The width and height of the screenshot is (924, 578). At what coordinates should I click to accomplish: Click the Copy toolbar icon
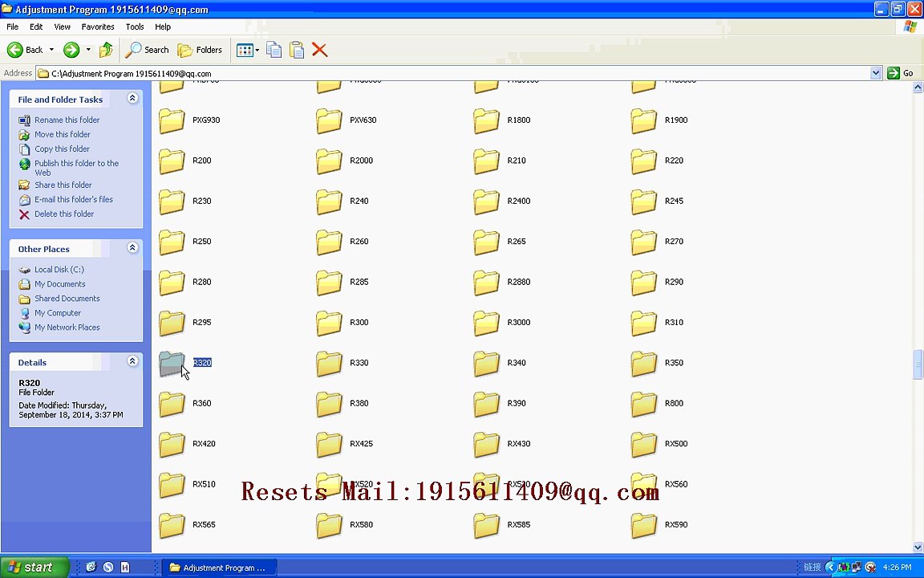[274, 50]
